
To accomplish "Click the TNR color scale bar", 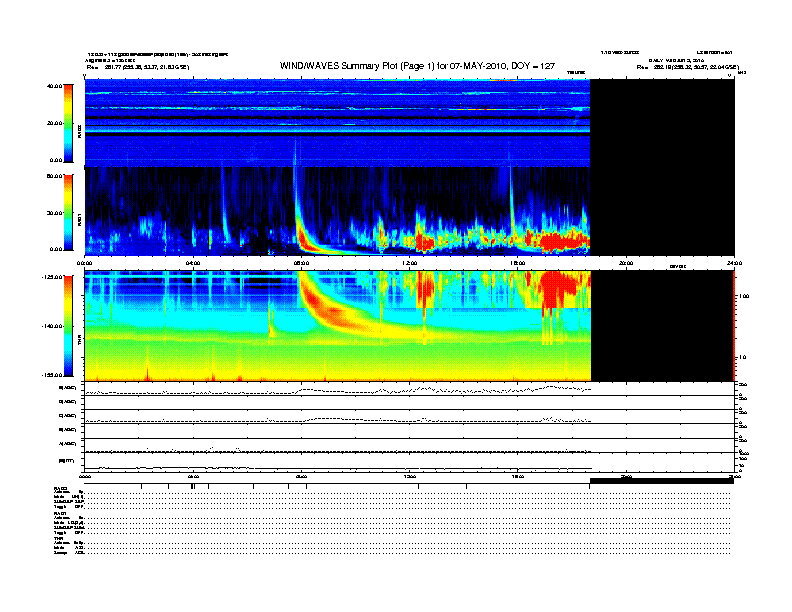I will coord(68,326).
